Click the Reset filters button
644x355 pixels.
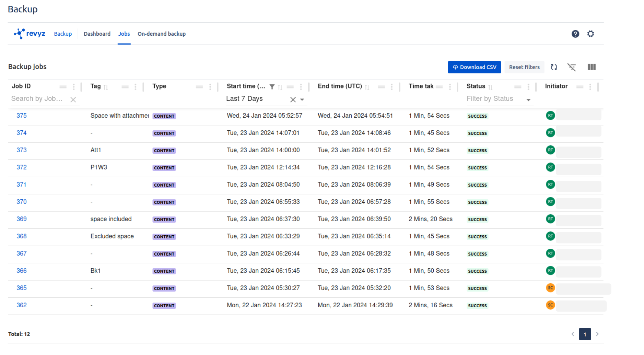(x=524, y=67)
